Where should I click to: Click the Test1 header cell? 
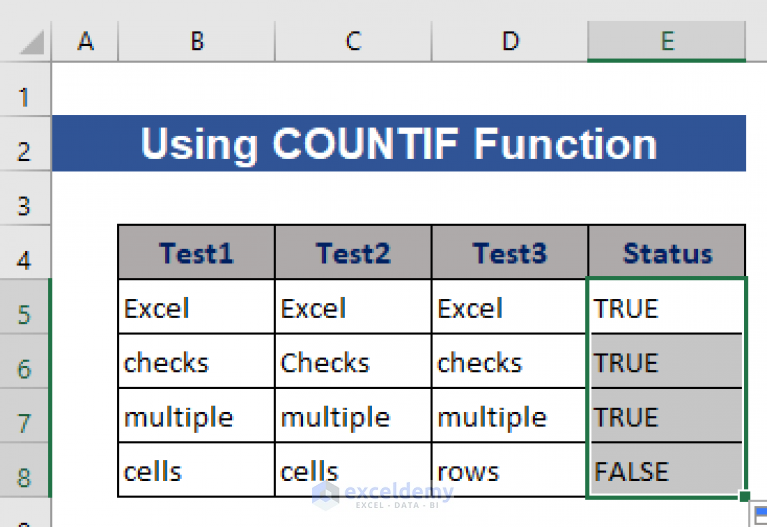[x=197, y=252]
